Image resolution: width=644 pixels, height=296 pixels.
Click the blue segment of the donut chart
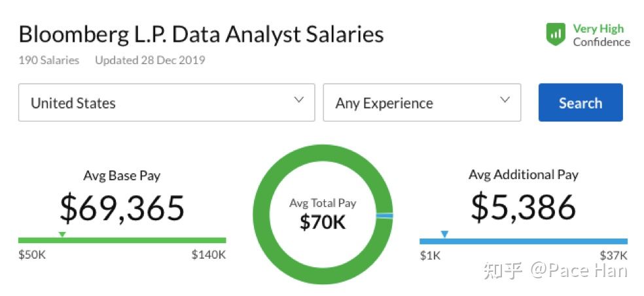(x=384, y=216)
